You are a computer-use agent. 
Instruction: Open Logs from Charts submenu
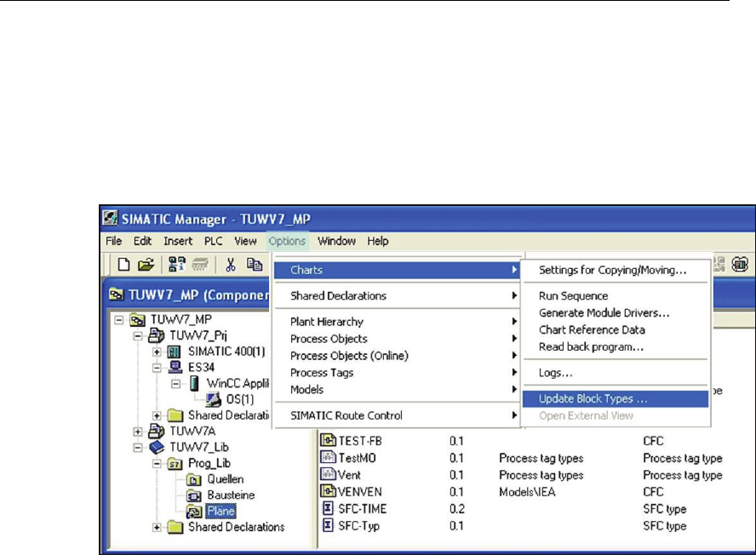pos(616,373)
